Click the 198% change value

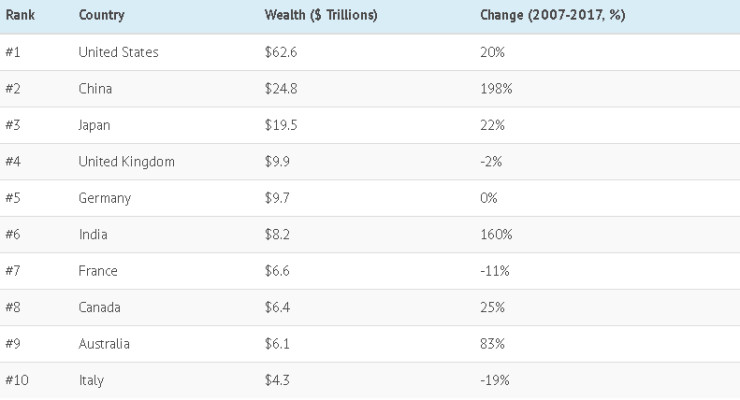[496, 89]
